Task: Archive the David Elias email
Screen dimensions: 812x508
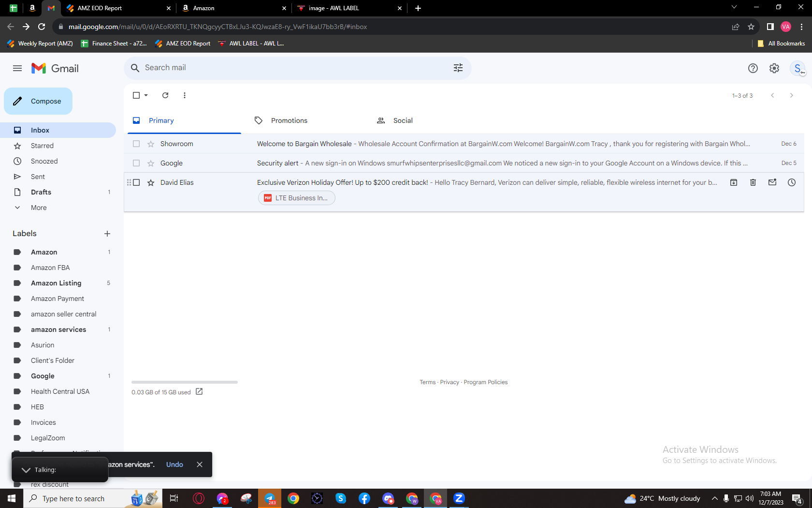Action: pos(734,182)
